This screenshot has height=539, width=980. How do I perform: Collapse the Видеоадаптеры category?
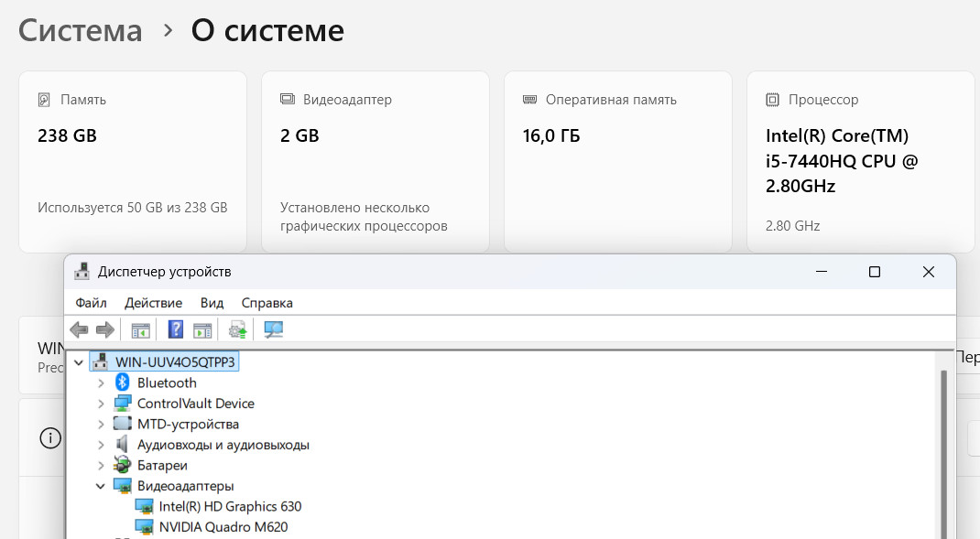click(x=100, y=486)
